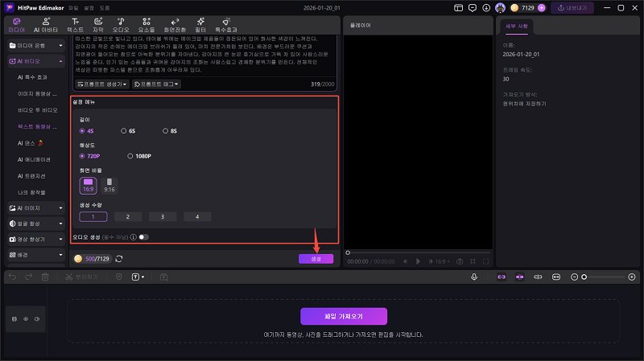Open the 필터 filter tab
This screenshot has width=644, height=361.
point(200,25)
